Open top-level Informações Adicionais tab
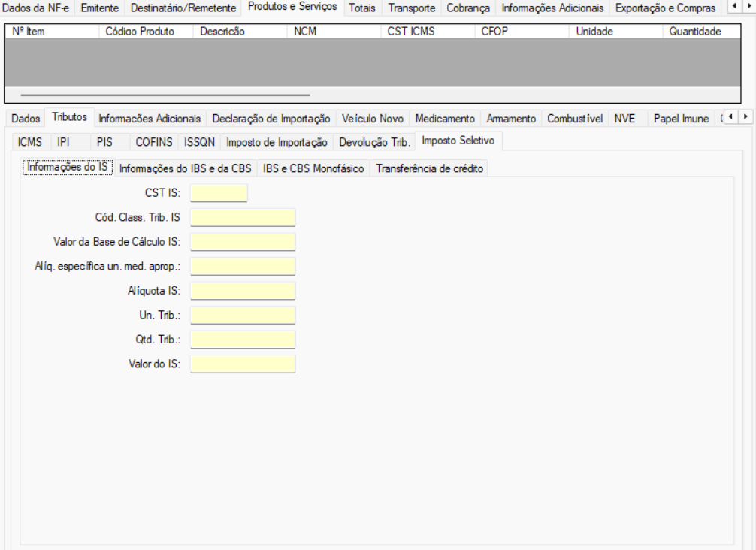Screen dimensions: 756x550 click(552, 8)
